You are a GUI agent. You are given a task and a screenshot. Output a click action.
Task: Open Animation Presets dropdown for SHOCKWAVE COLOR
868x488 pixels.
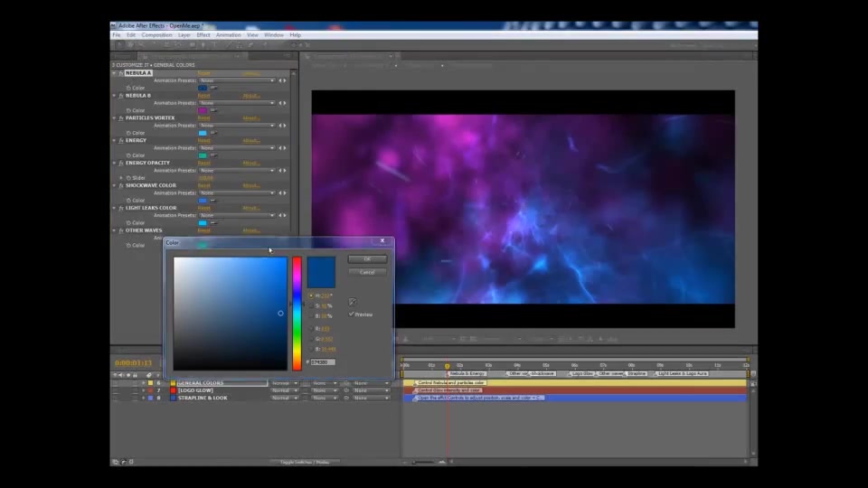coord(237,193)
